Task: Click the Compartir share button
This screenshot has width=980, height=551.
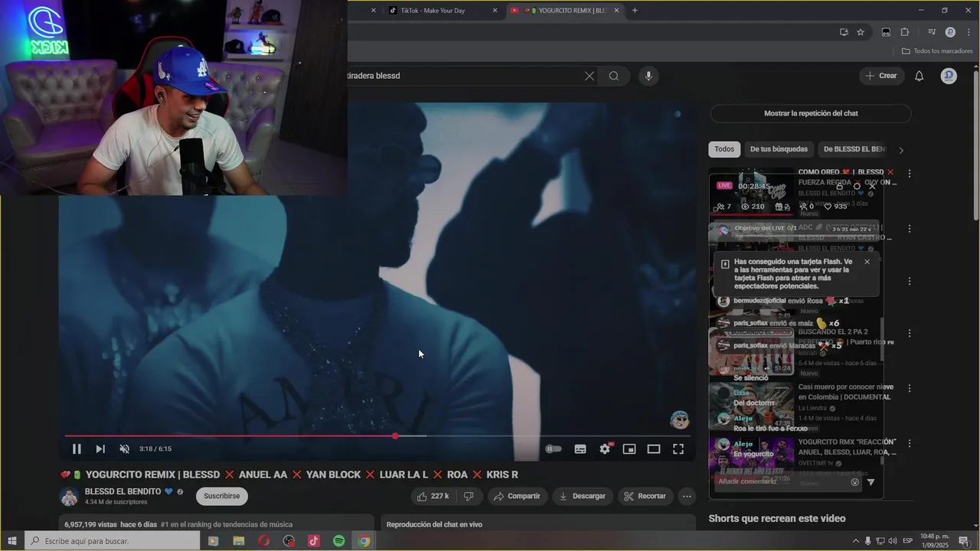Action: [x=518, y=496]
